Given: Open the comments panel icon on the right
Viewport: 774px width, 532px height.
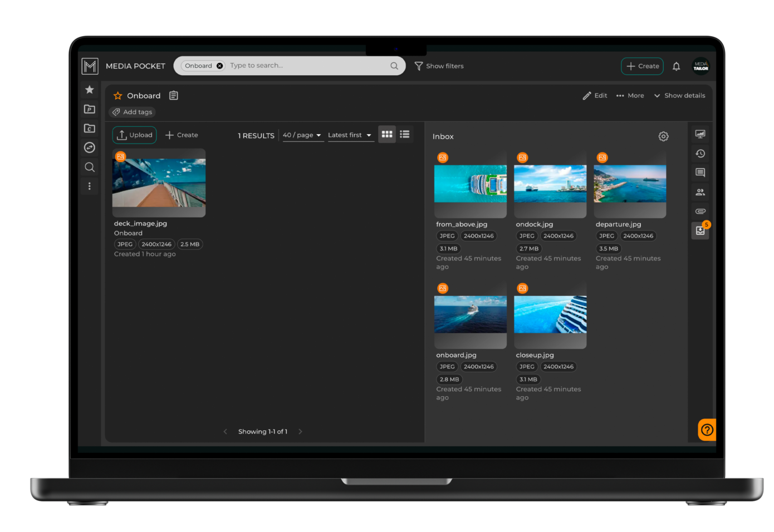Looking at the screenshot, I should click(x=700, y=173).
